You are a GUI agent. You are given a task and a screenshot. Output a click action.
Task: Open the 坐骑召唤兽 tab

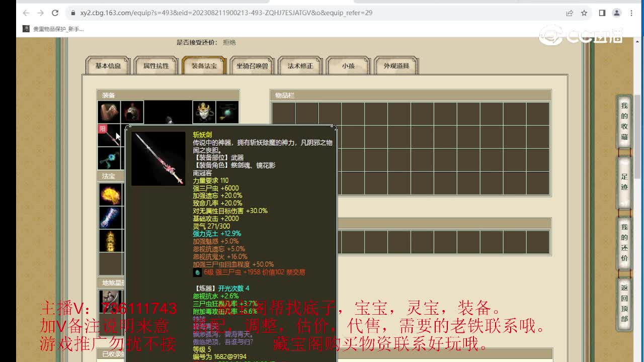point(252,66)
